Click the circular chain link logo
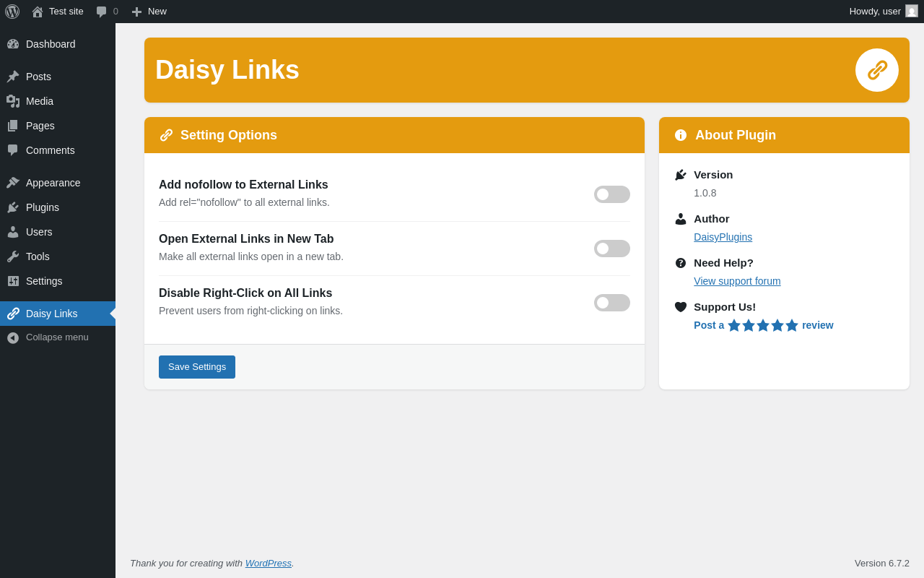 pyautogui.click(x=877, y=70)
